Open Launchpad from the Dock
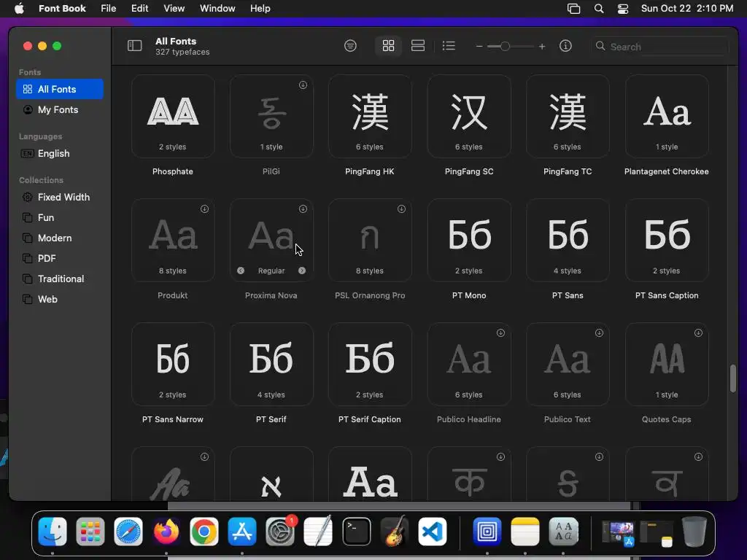Image resolution: width=747 pixels, height=560 pixels. click(90, 532)
